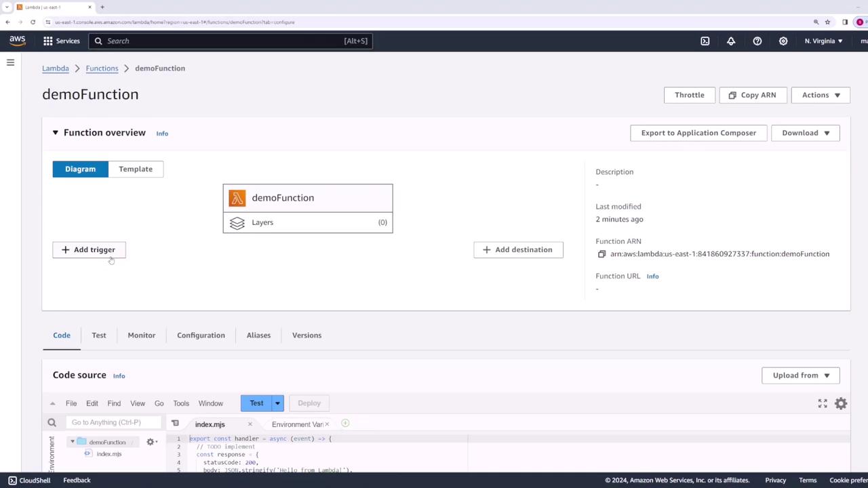Open the N. Virginia region selector
Image resolution: width=868 pixels, height=488 pixels.
click(823, 41)
